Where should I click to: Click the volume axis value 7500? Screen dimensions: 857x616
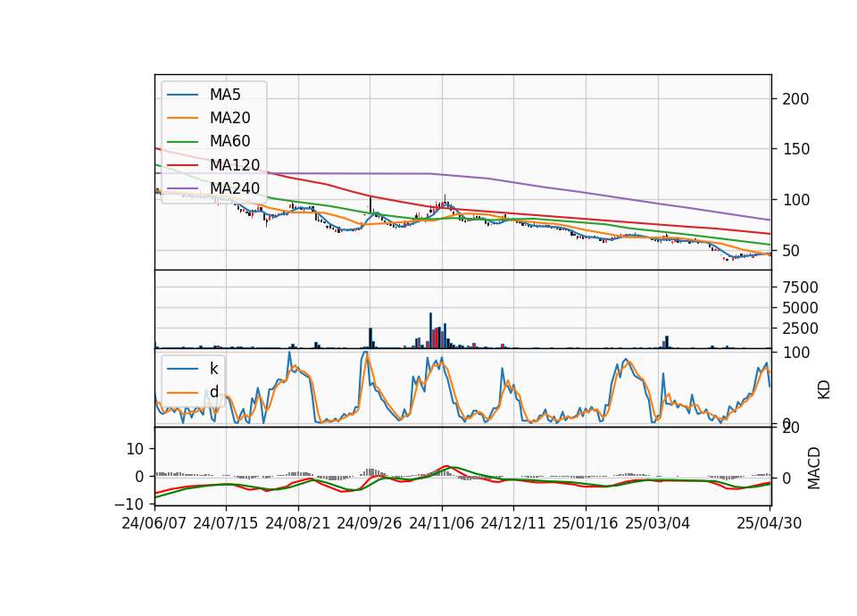[800, 287]
